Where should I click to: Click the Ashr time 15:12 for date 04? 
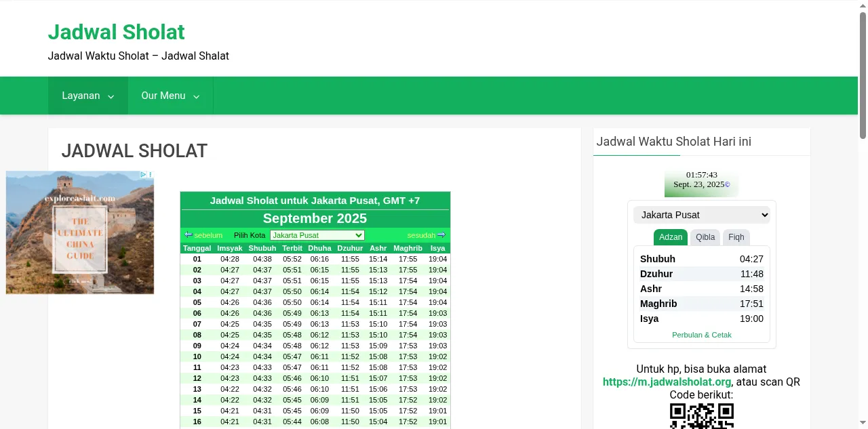coord(378,291)
